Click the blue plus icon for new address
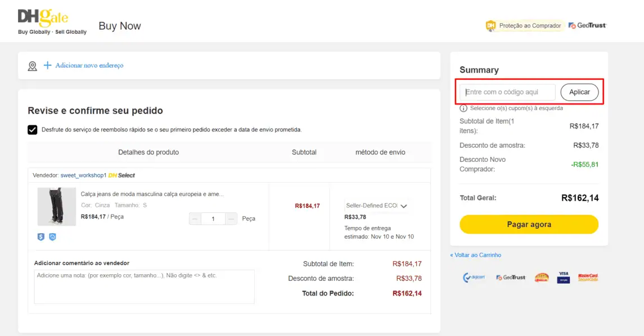Screen dimensions: 644x336 (x=48, y=65)
